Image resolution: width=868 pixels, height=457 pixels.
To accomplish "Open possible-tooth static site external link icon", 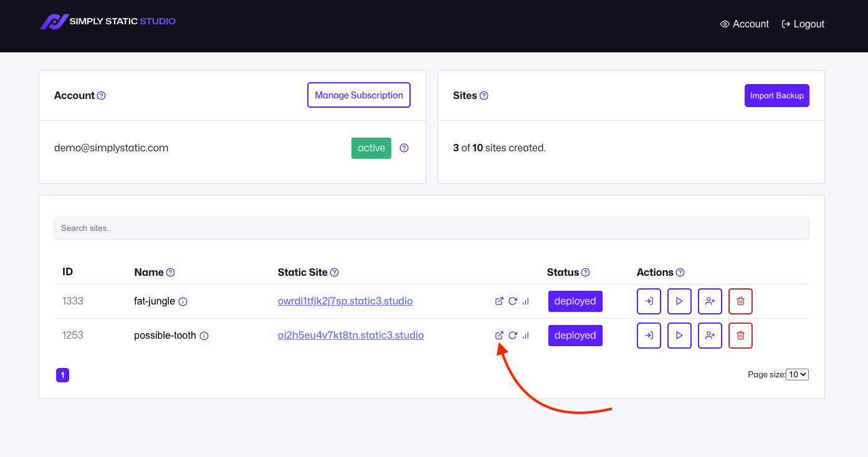I will (499, 336).
